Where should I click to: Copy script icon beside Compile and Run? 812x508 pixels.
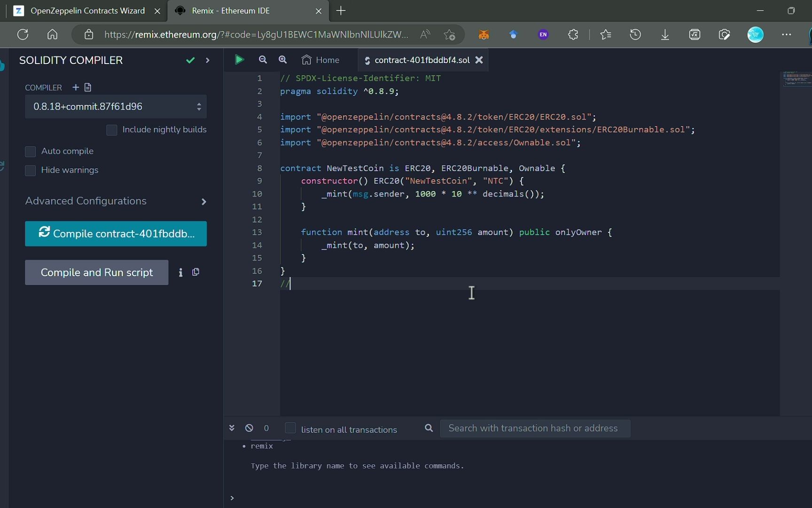click(196, 272)
